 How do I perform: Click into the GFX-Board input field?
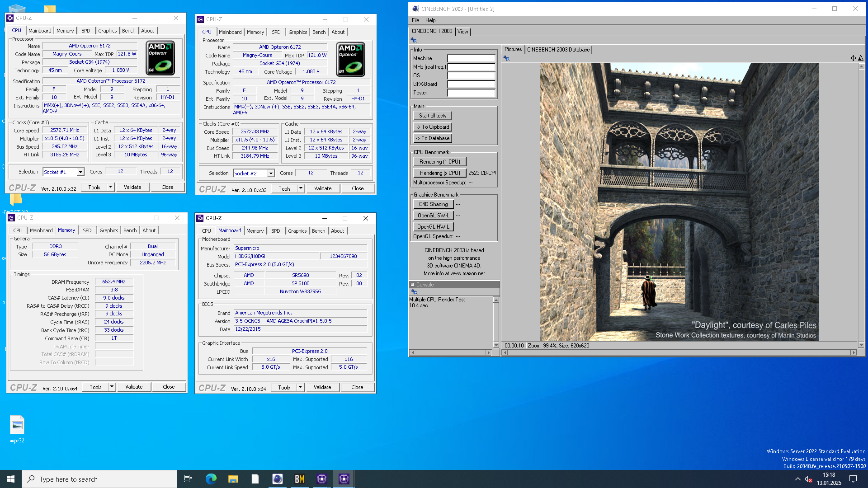click(x=471, y=84)
